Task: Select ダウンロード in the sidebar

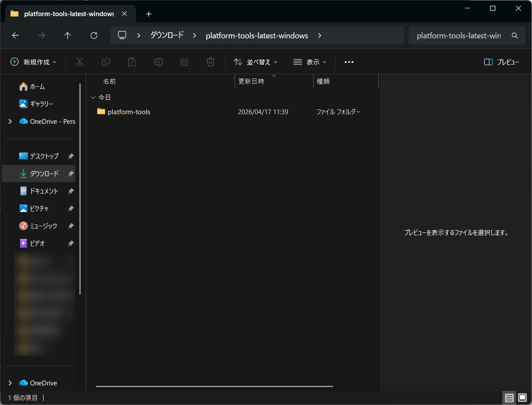Action: (x=38, y=174)
